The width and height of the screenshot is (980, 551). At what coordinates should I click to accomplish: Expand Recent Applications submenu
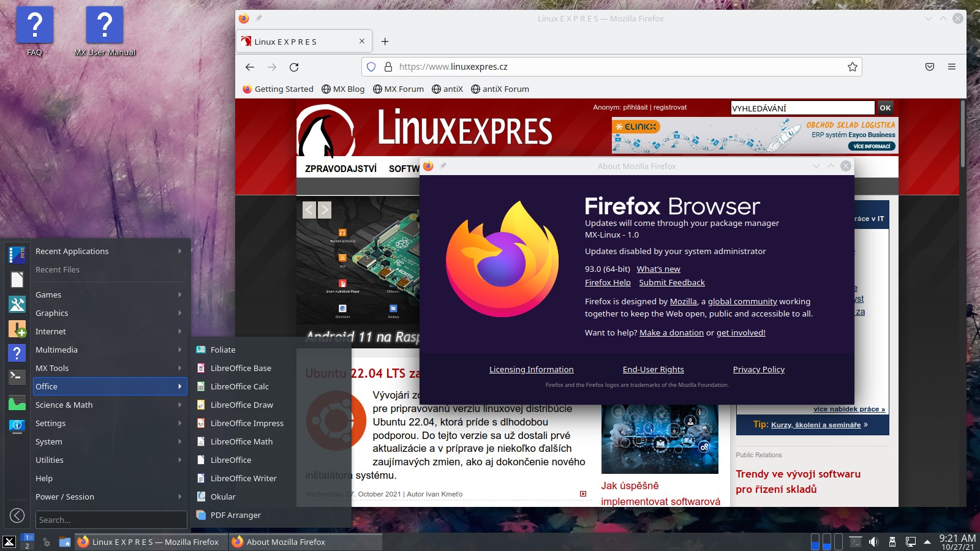click(x=110, y=251)
